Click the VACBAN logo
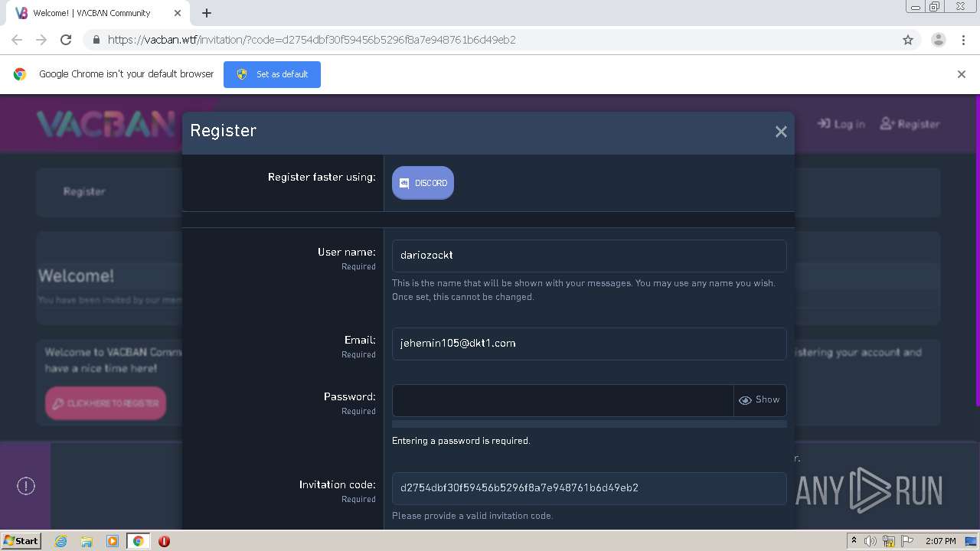This screenshot has width=980, height=551. click(x=106, y=124)
